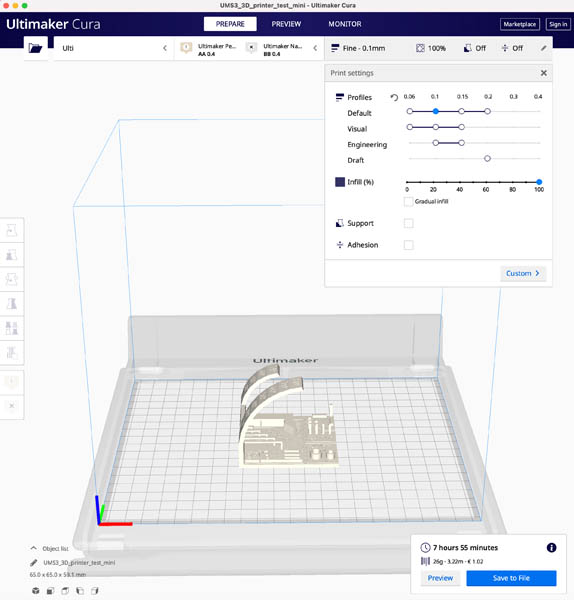574x600 pixels.
Task: Open the Marketplace
Action: [520, 24]
